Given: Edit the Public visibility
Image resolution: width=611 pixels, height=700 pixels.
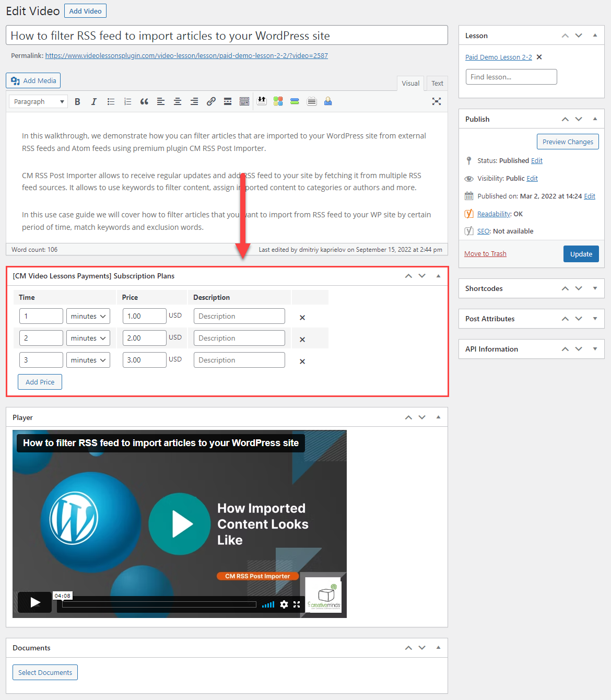Looking at the screenshot, I should pos(532,179).
